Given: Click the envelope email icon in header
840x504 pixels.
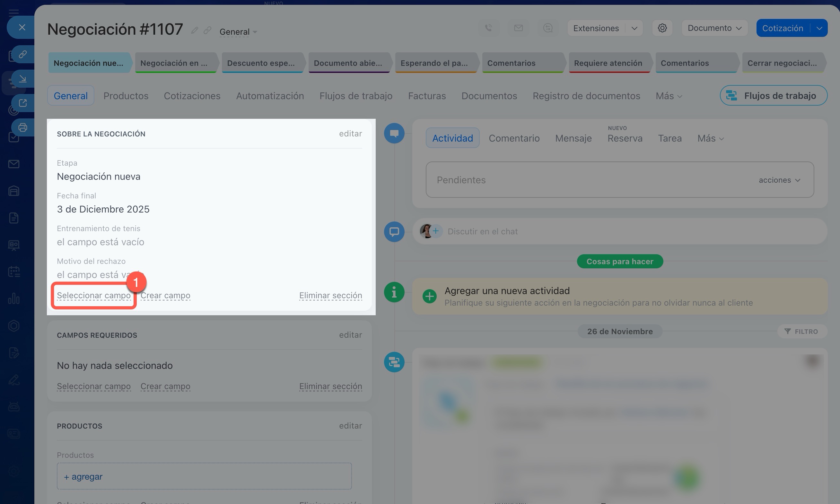Looking at the screenshot, I should (518, 28).
